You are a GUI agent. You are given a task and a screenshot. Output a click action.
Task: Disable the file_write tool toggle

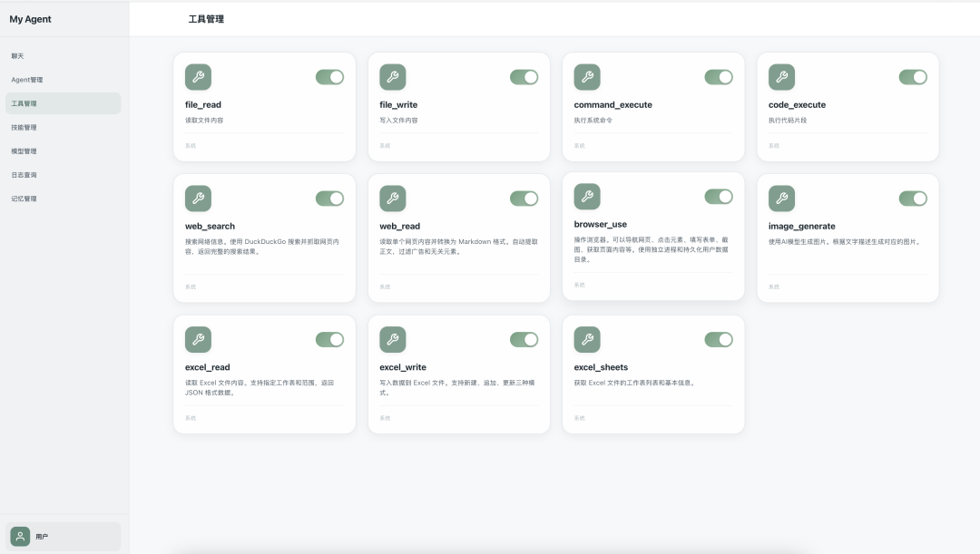[x=524, y=77]
